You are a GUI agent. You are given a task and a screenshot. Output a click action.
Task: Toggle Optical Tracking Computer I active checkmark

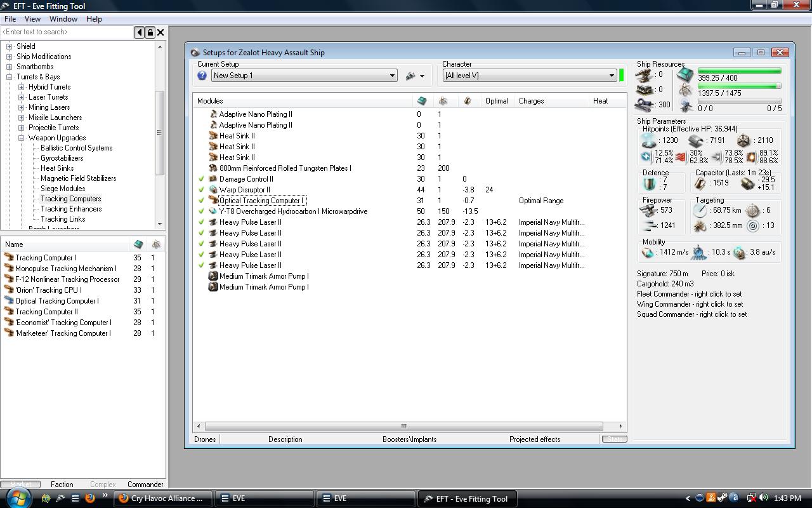[x=201, y=201]
